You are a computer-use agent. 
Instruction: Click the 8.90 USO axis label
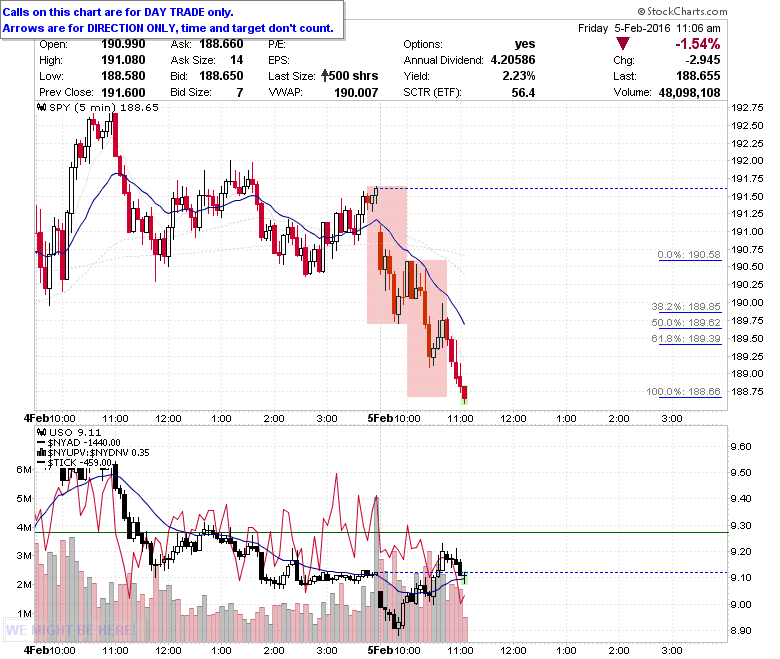point(741,630)
